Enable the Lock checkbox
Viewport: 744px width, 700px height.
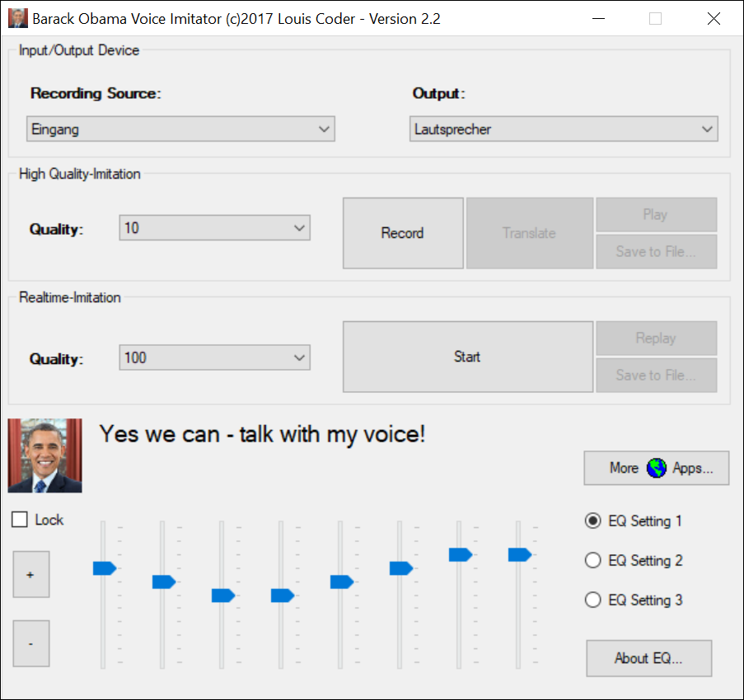click(21, 520)
